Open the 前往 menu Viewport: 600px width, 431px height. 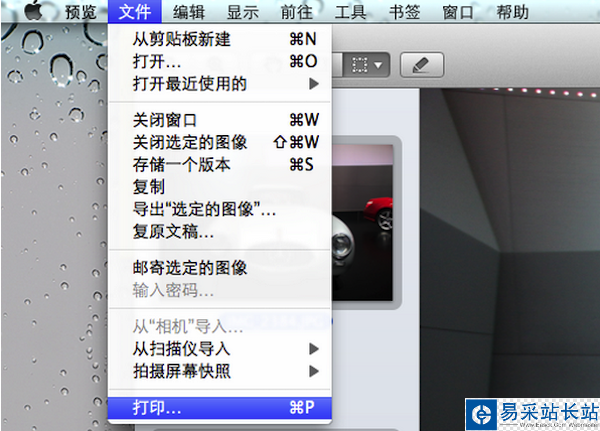point(297,12)
